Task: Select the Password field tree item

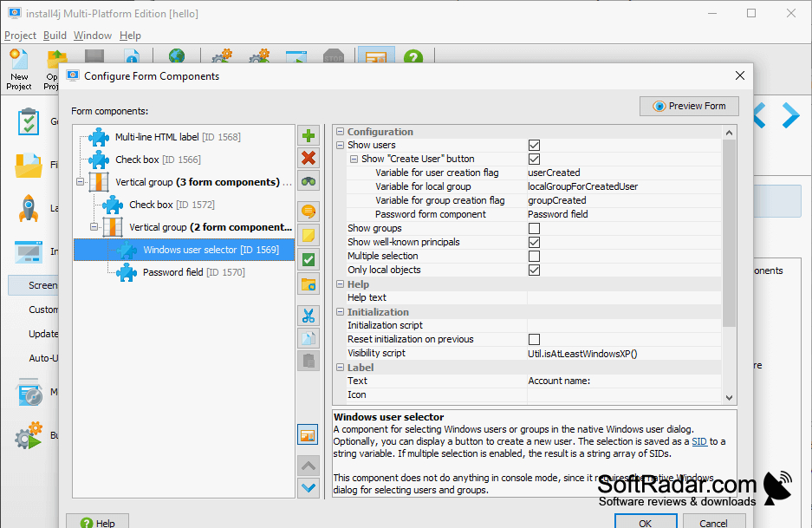Action: pos(193,272)
